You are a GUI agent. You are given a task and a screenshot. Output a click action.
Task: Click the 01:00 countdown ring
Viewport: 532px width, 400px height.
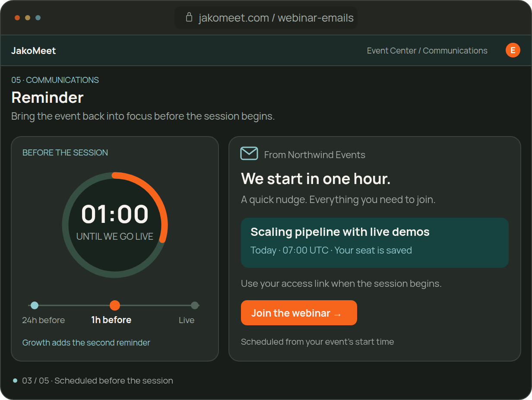[x=115, y=225]
